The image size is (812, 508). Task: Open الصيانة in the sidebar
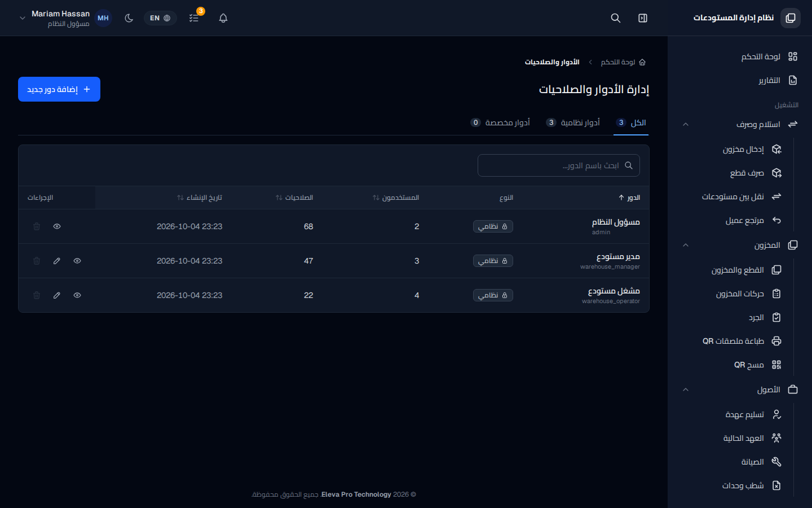732,462
